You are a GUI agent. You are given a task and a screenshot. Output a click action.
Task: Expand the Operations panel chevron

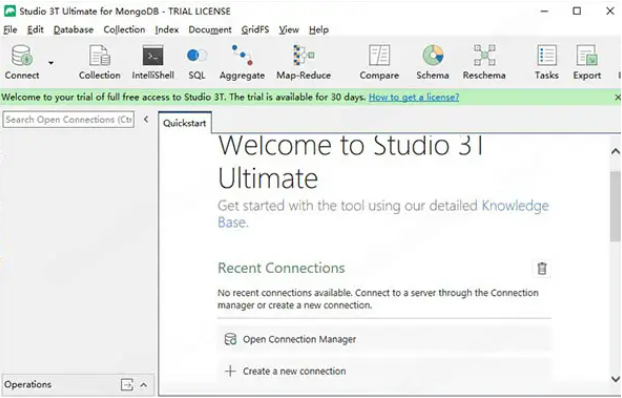tap(144, 385)
